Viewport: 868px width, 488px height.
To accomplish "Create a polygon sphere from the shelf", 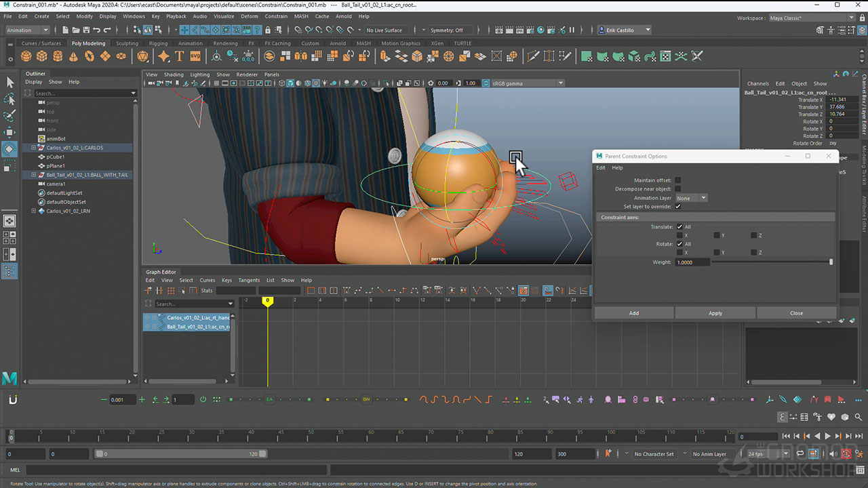I will pyautogui.click(x=26, y=56).
